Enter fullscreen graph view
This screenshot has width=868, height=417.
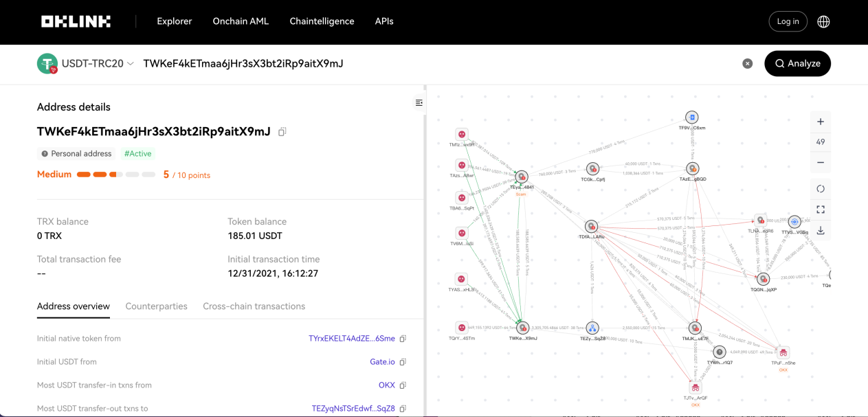(821, 210)
